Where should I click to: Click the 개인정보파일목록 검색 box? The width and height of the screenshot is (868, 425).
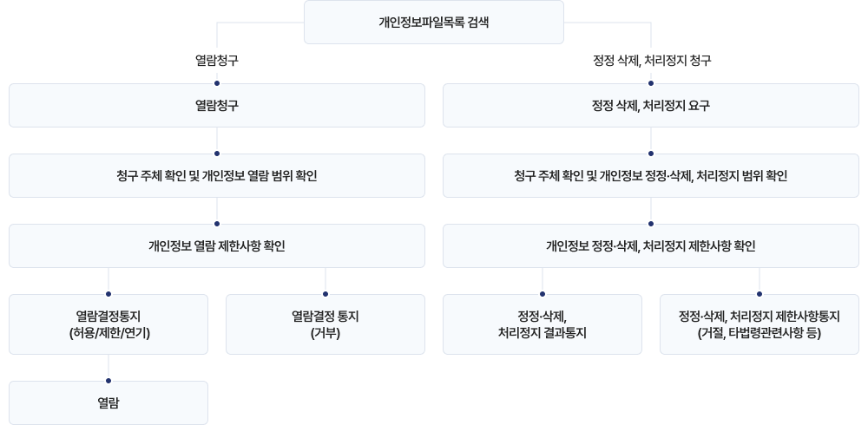(x=433, y=23)
